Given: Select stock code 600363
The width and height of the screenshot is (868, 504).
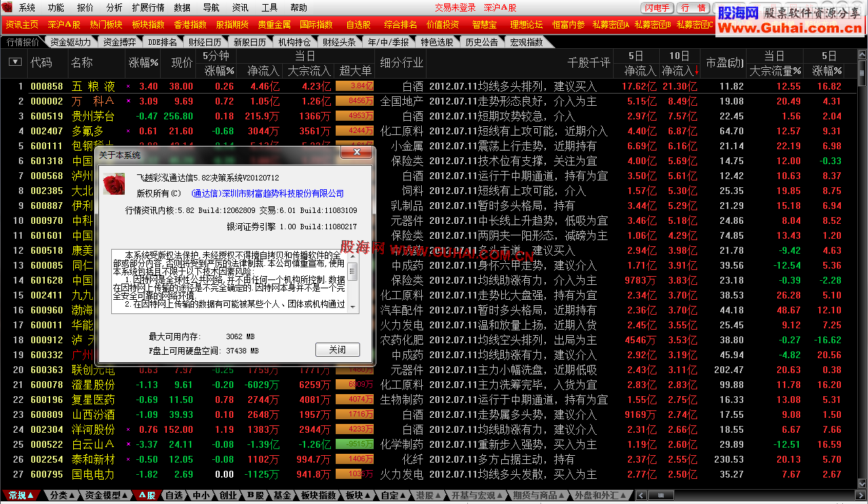Looking at the screenshot, I should coord(47,370).
